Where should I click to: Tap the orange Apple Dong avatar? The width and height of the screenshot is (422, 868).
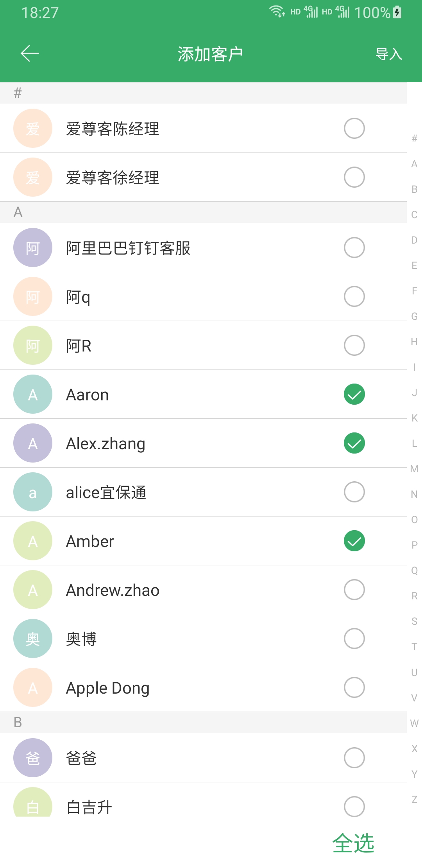pyautogui.click(x=33, y=687)
